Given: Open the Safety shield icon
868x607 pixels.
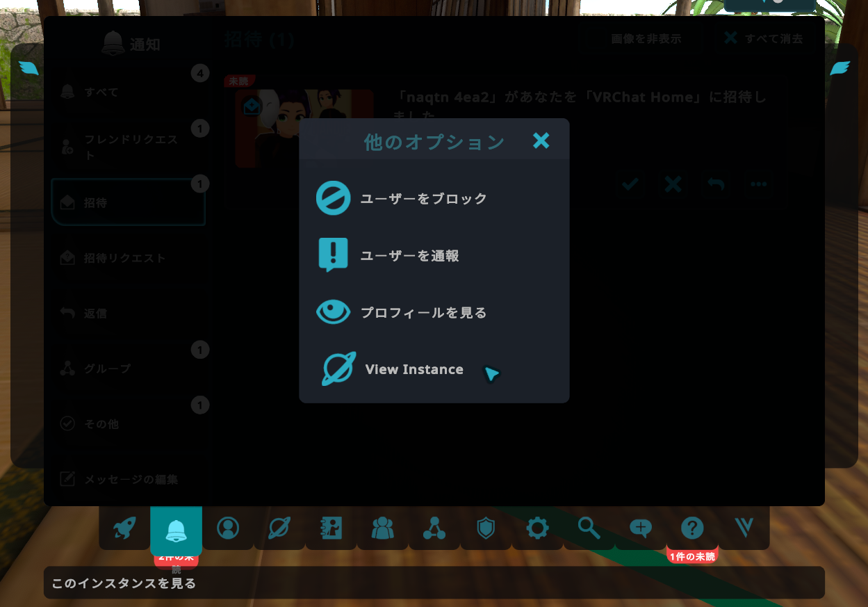Looking at the screenshot, I should (x=485, y=528).
